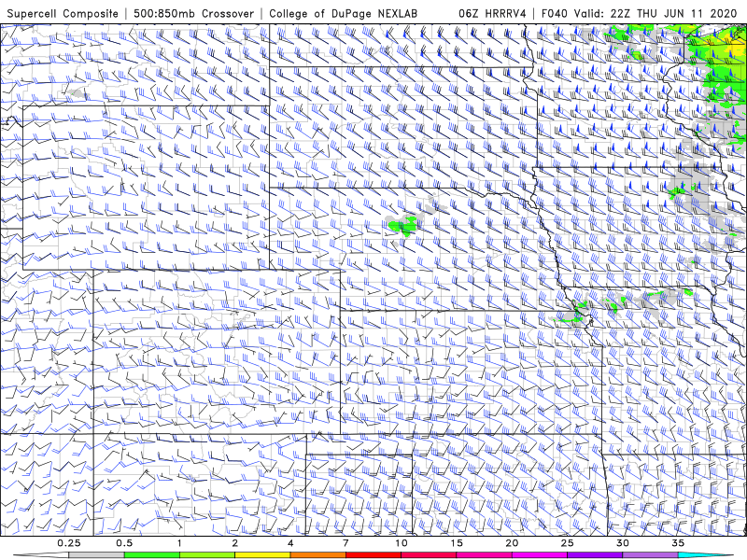Click the "15" colorbar label
The image size is (747, 560).
(457, 543)
